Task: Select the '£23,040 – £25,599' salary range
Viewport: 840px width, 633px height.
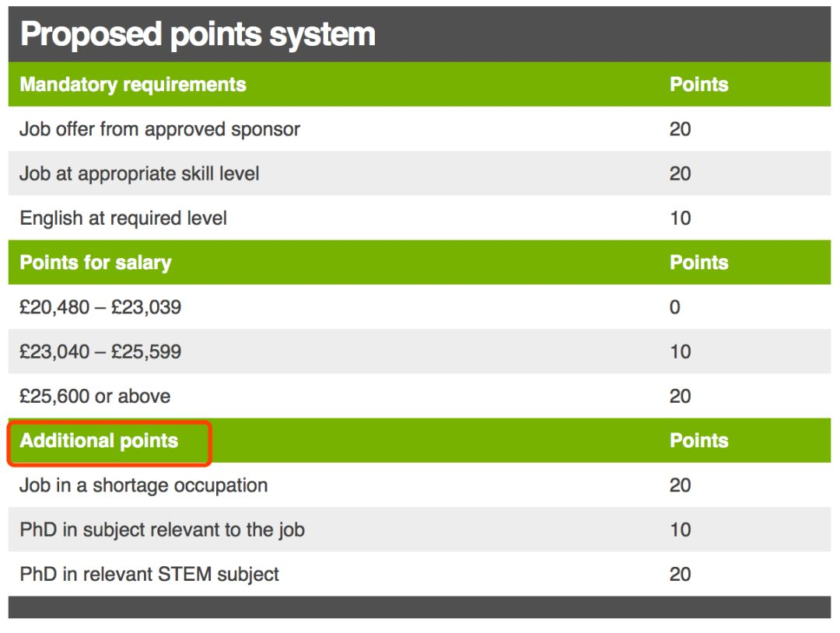Action: [100, 351]
